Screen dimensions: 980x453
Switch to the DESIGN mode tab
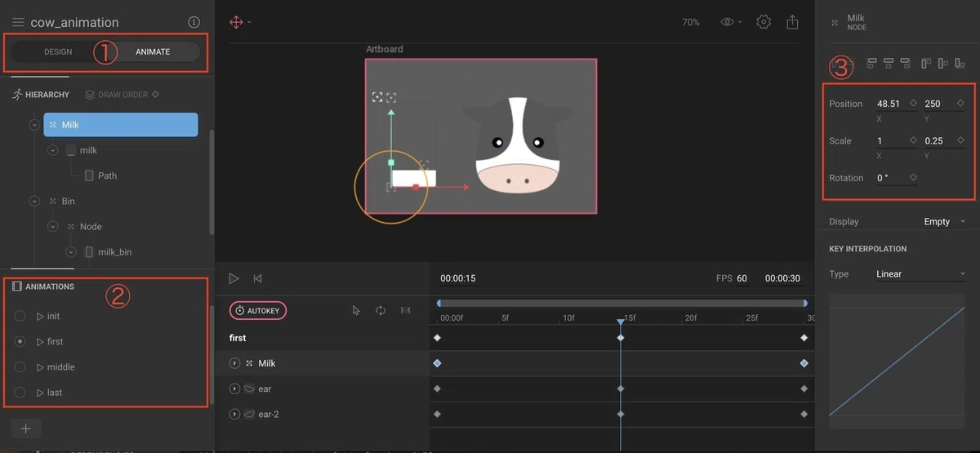pos(58,51)
